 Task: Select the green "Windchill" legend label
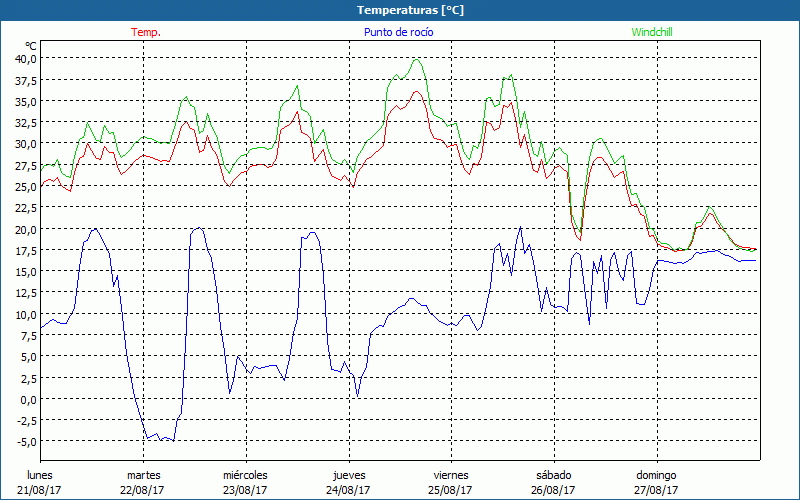(651, 32)
